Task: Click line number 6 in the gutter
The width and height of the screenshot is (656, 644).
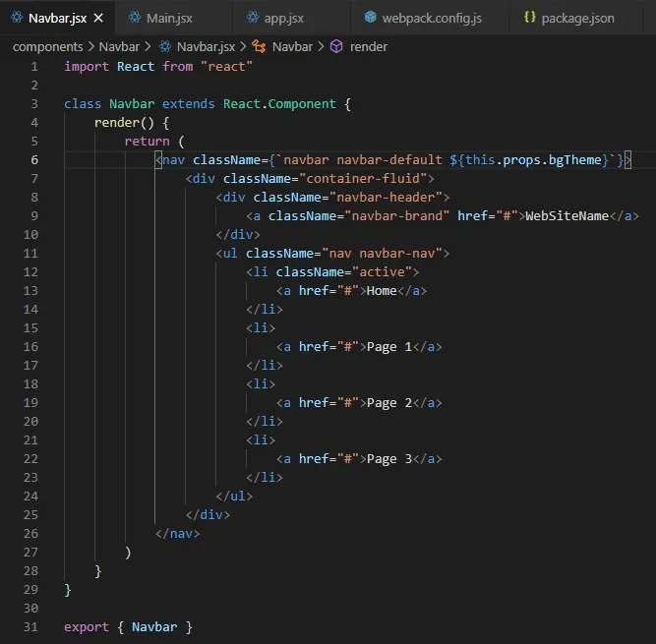Action: [x=34, y=159]
